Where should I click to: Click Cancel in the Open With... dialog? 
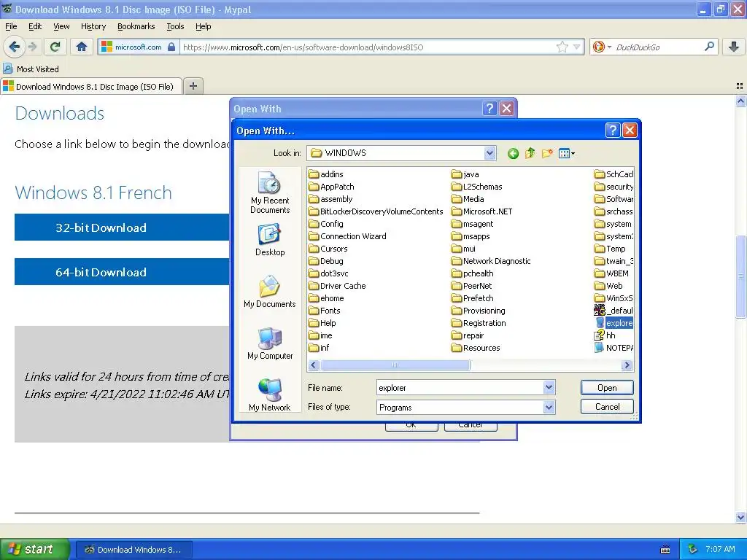pos(607,407)
